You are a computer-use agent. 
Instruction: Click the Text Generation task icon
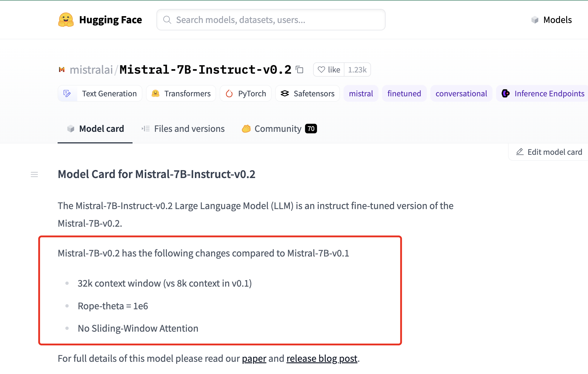[x=67, y=94]
